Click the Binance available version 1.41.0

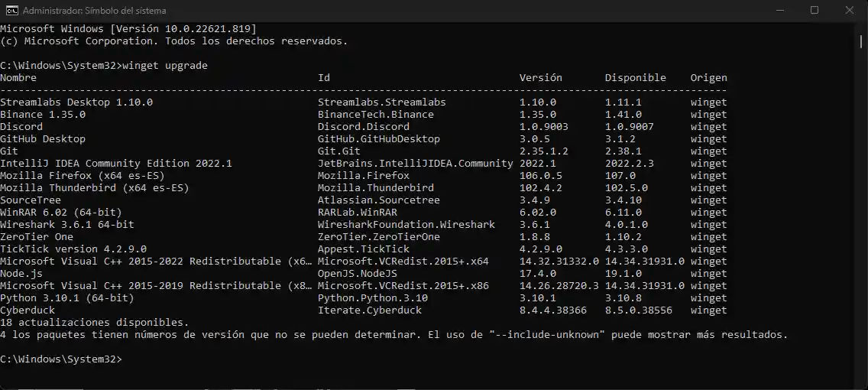coord(623,115)
